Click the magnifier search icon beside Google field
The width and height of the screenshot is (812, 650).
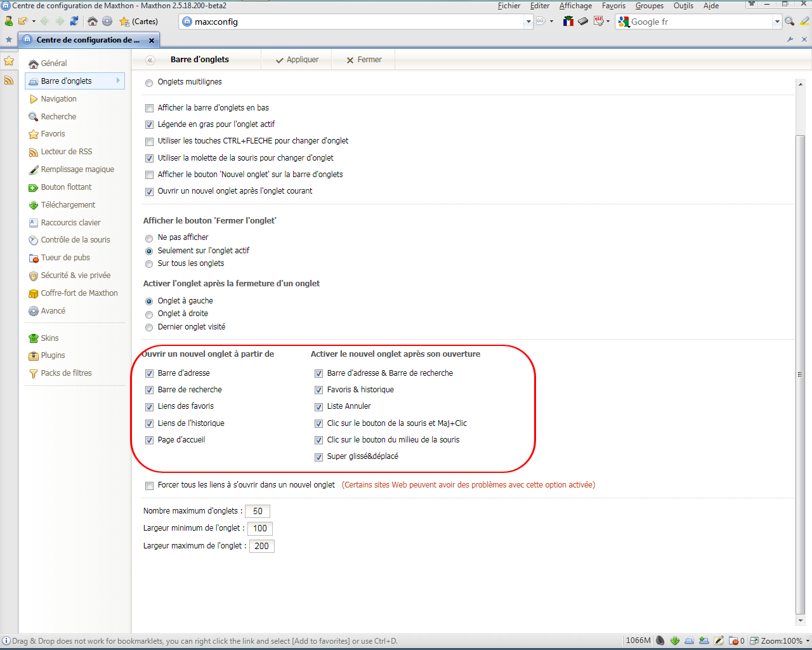point(789,21)
